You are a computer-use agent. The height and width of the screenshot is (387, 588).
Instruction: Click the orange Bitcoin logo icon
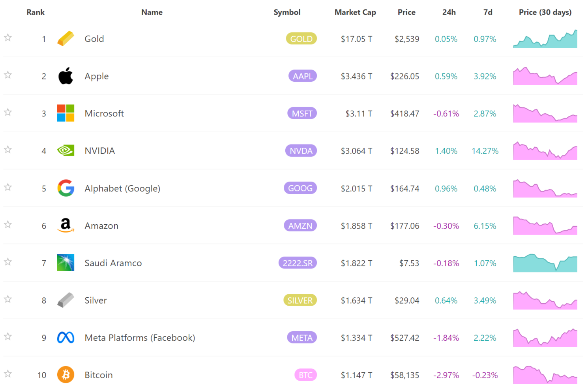(x=66, y=374)
